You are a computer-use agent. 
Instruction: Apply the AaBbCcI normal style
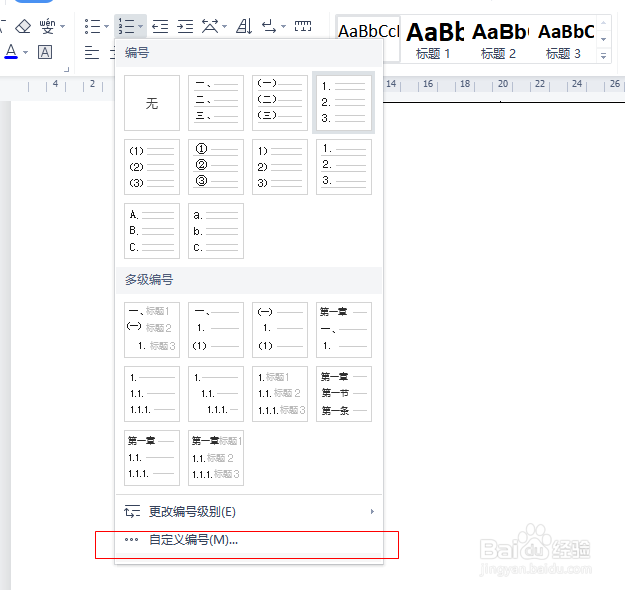pyautogui.click(x=368, y=39)
